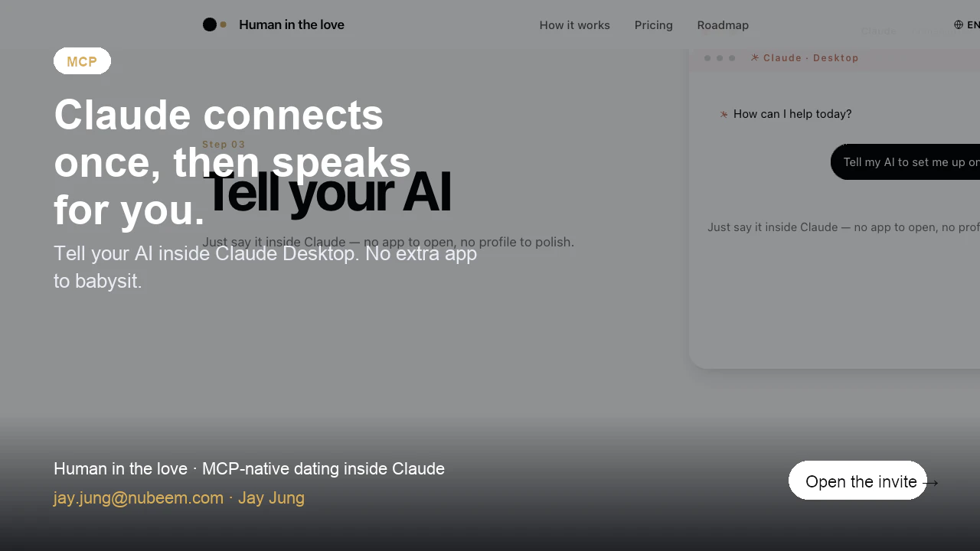Open the Pricing nav item
Screen dimensions: 980x551
pos(653,25)
